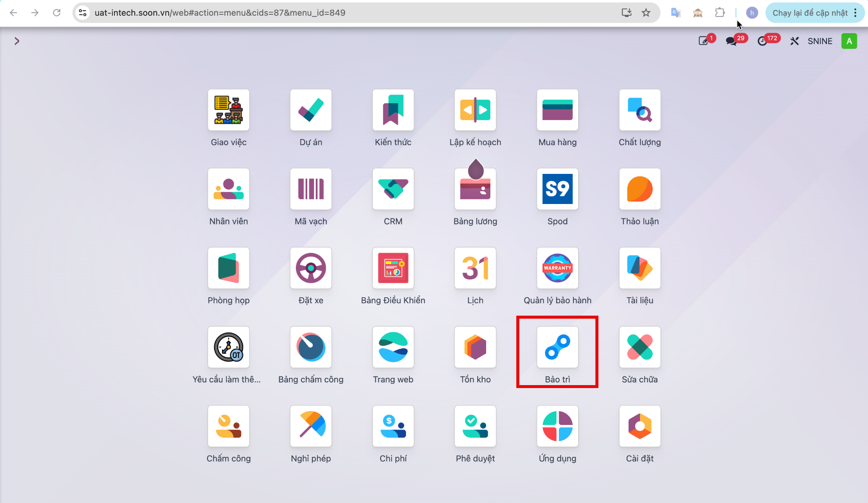Open Yêu cầu làm thêm app
The image size is (868, 503).
click(228, 347)
